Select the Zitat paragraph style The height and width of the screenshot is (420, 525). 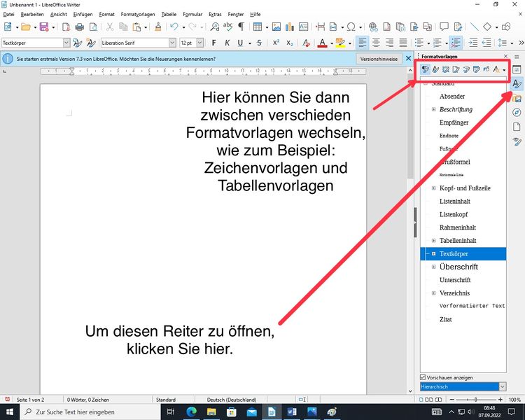point(446,319)
